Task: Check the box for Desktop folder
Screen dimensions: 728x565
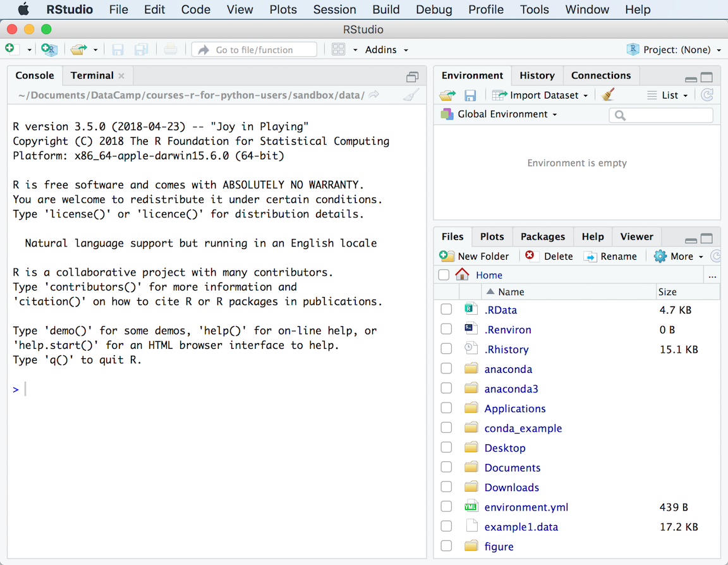Action: pos(446,447)
